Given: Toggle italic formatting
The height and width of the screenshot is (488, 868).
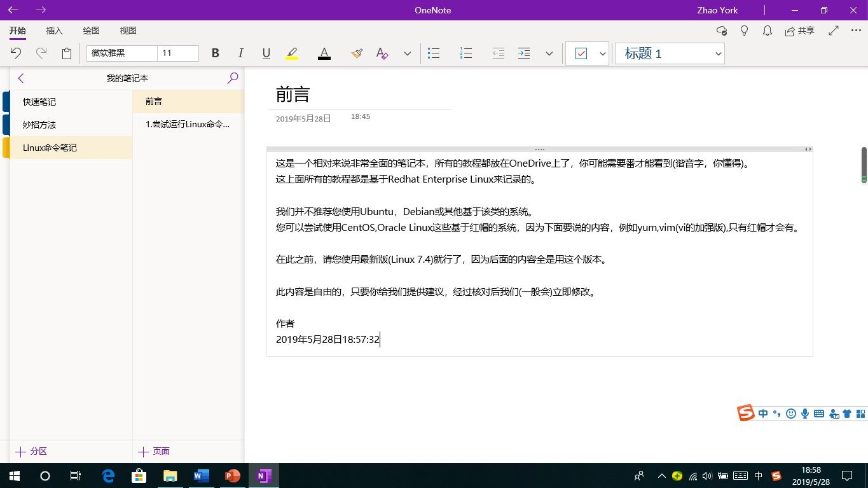Looking at the screenshot, I should pos(240,53).
